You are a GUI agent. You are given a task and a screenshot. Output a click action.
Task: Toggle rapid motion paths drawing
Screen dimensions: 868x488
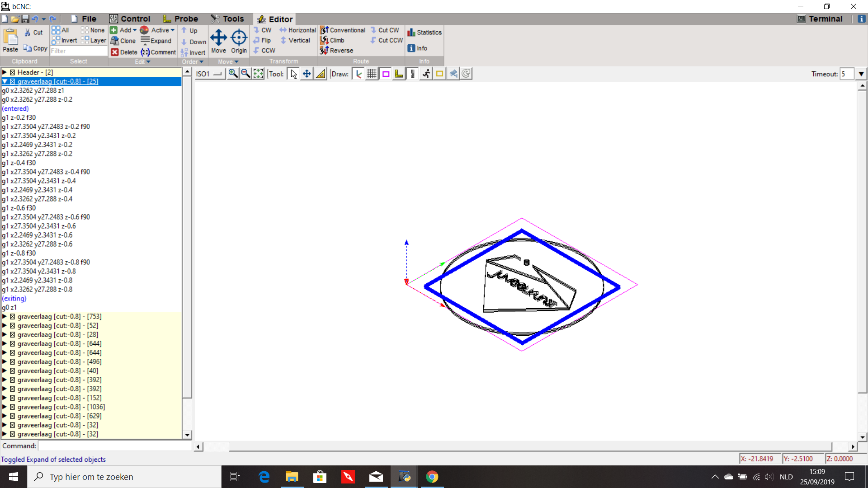tap(426, 74)
